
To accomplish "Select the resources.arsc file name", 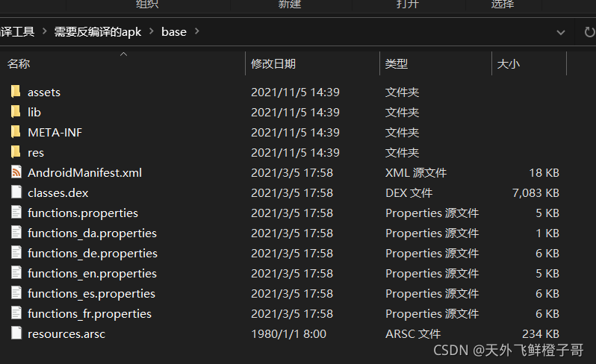I will [x=66, y=333].
